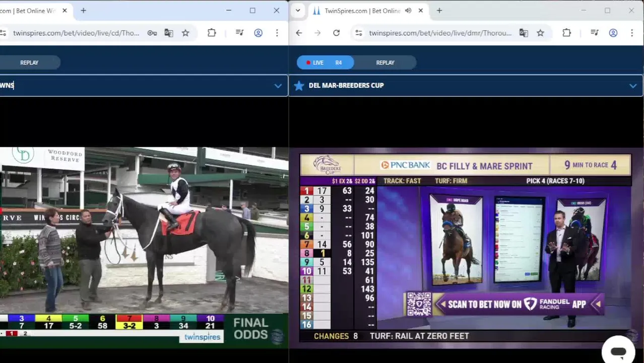Bookmark the left window page with star
Image resolution: width=644 pixels, height=363 pixels.
(185, 33)
